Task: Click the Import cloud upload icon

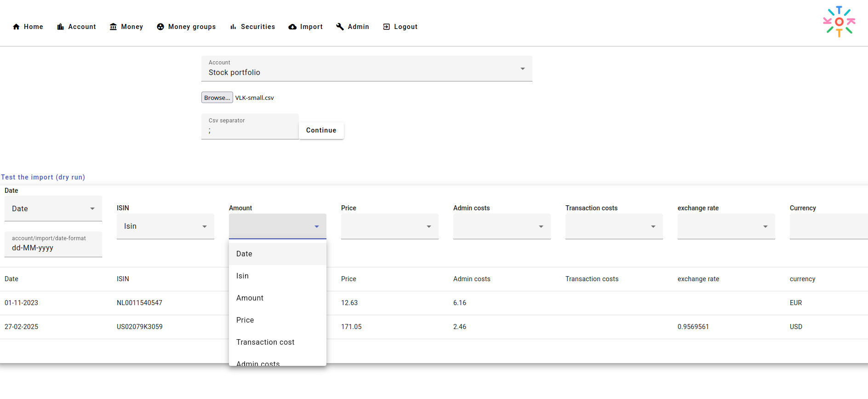Action: click(x=292, y=27)
